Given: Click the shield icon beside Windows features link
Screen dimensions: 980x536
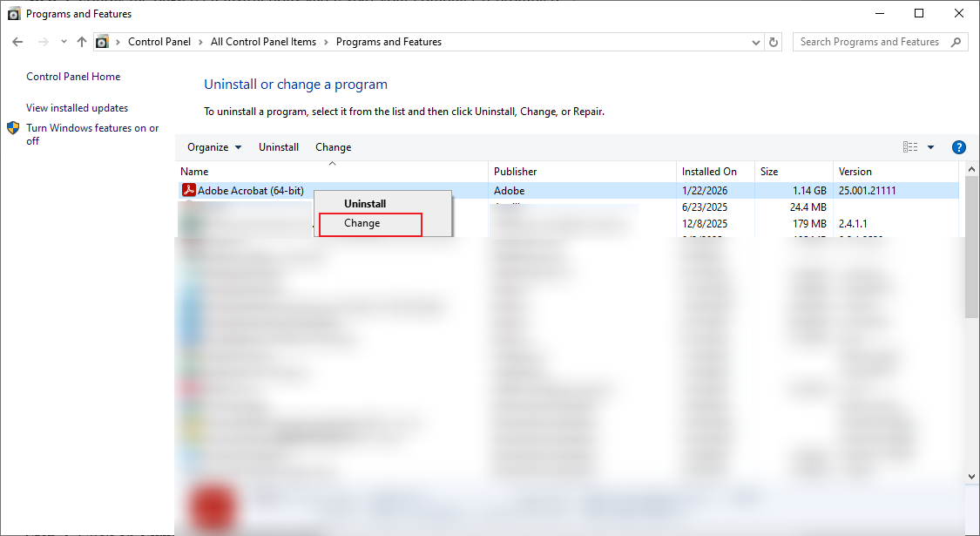Looking at the screenshot, I should (12, 127).
